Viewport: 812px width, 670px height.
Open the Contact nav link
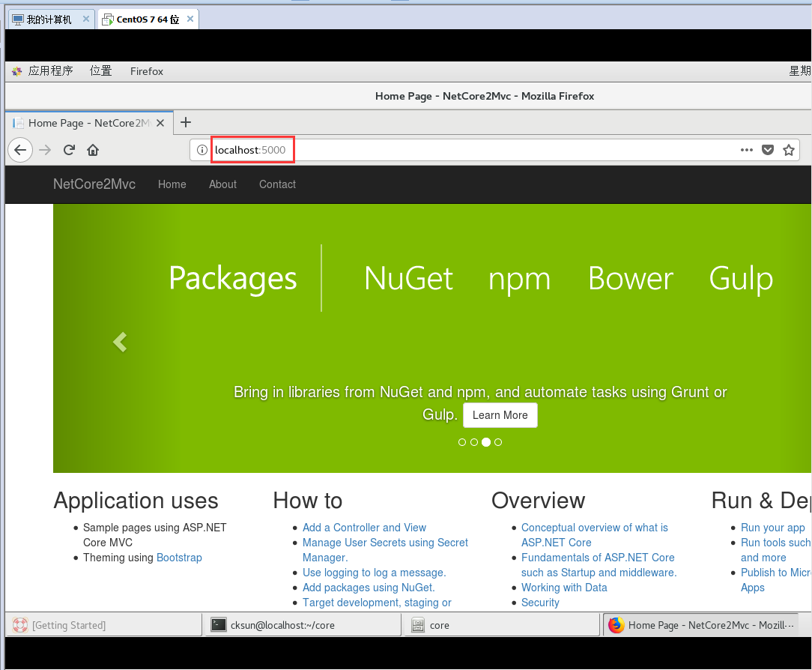[x=278, y=184]
